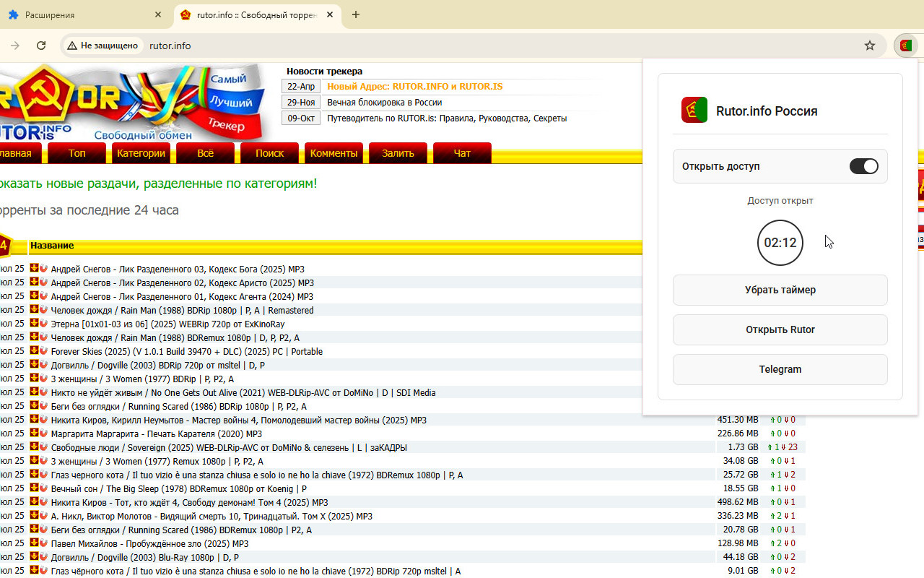Click magnet icon for Sovereign WEB-DLRip row

click(43, 447)
